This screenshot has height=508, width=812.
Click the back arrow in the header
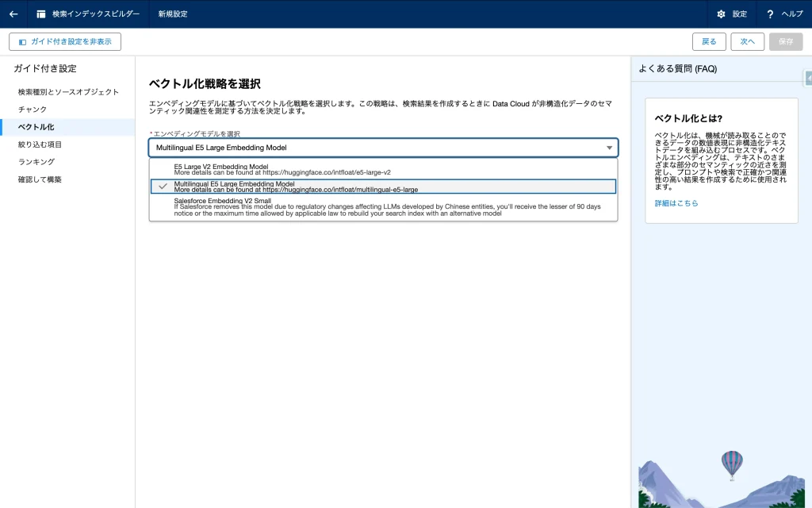[x=13, y=14]
